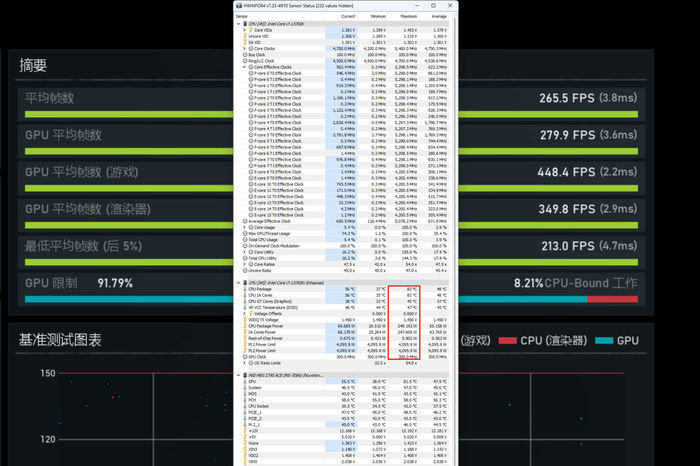Click the Ring/LLC Clock row icon
700x466 pixels.
point(245,61)
